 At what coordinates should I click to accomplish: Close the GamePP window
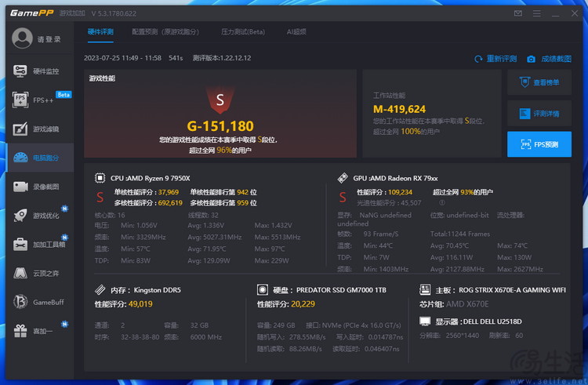(575, 13)
